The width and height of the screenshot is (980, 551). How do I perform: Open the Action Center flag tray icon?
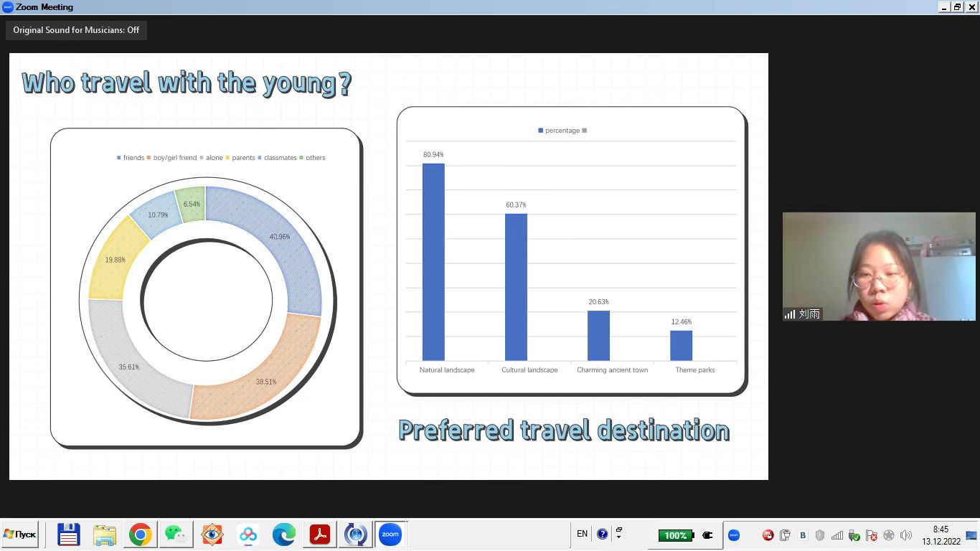872,535
